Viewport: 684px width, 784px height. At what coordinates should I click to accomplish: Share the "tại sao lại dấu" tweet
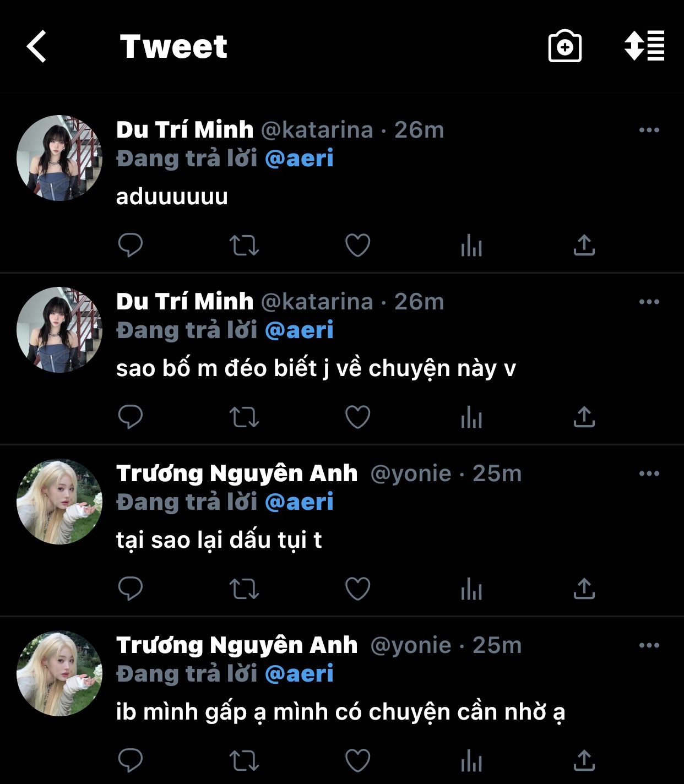point(584,589)
